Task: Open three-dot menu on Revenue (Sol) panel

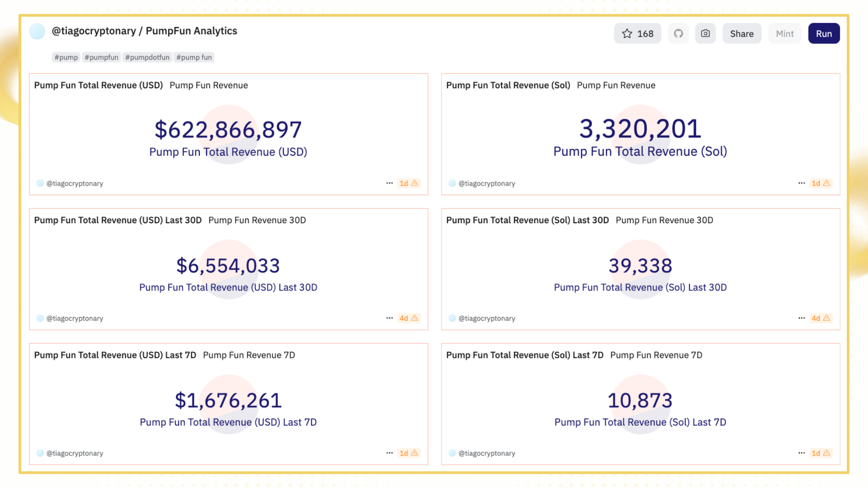Action: [801, 183]
